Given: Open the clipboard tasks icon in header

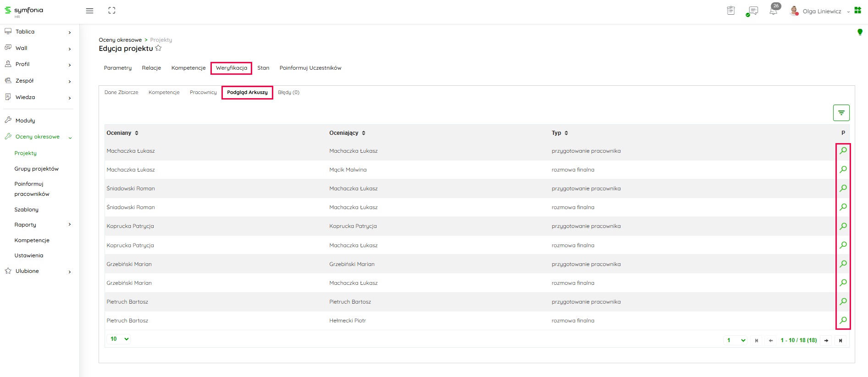Looking at the screenshot, I should (x=731, y=11).
